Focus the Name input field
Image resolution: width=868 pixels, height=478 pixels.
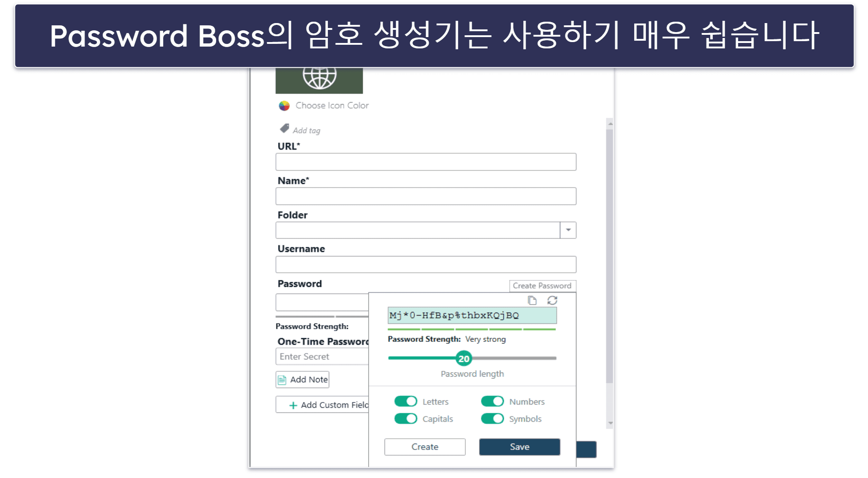click(426, 196)
